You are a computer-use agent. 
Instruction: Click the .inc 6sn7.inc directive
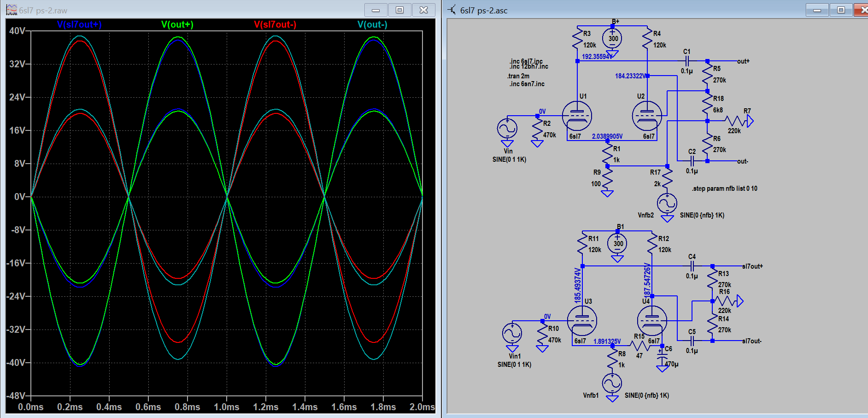coord(527,84)
